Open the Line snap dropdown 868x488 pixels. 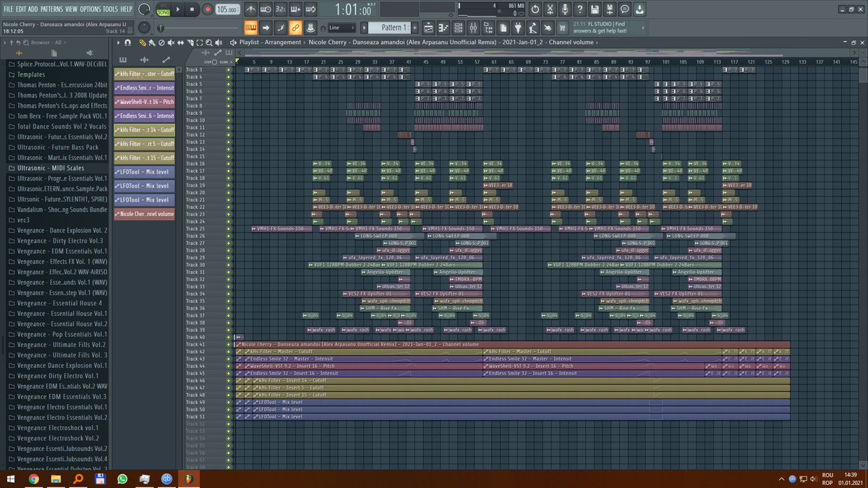click(x=342, y=28)
